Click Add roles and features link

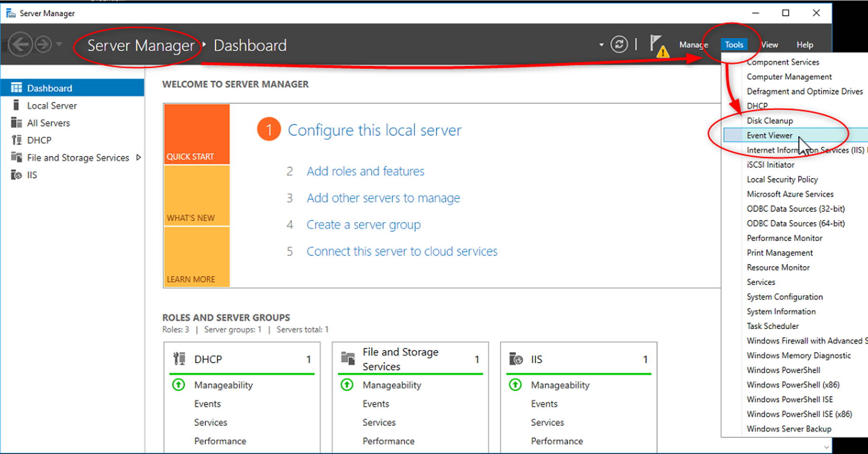tap(365, 171)
